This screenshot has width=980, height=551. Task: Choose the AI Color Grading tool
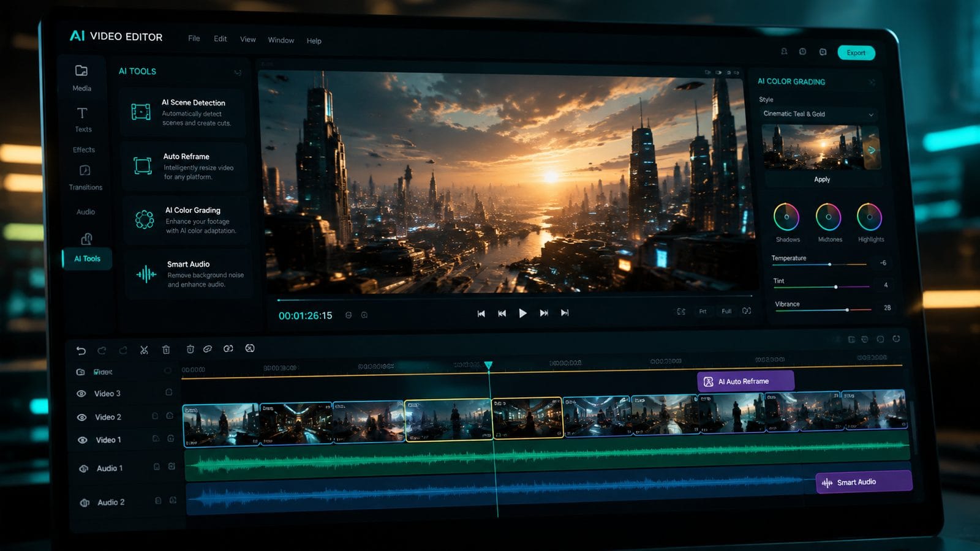(186, 220)
